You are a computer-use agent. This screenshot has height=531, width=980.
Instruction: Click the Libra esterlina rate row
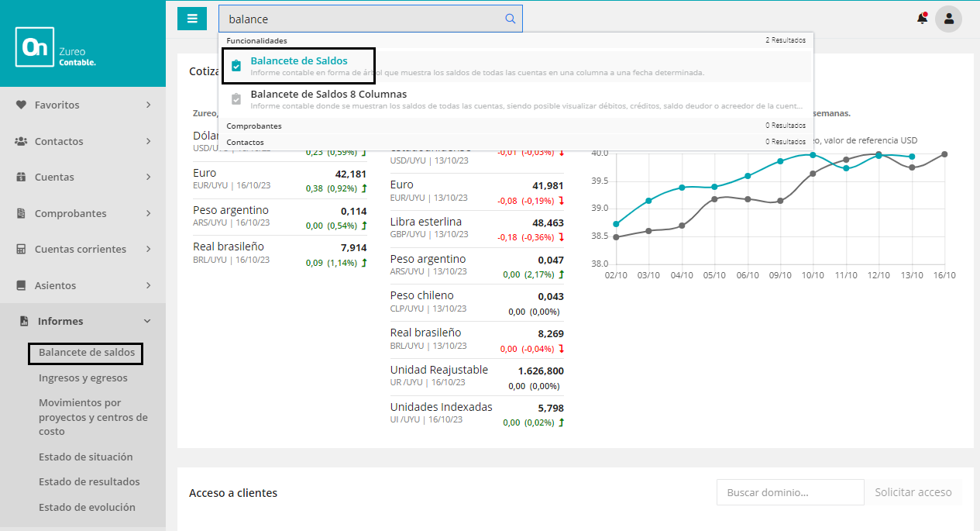tap(477, 228)
